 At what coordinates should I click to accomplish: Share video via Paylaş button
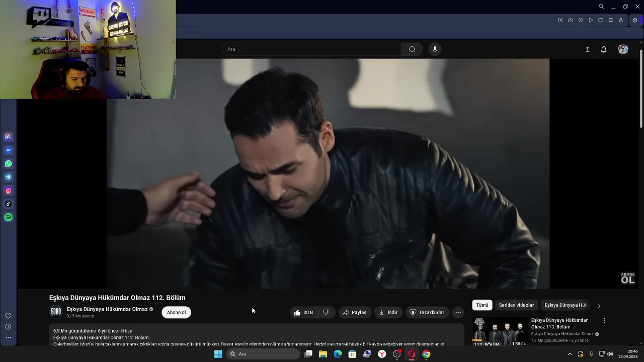pos(355,312)
